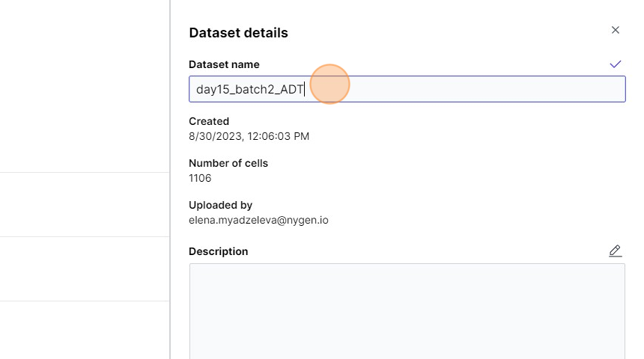The image size is (644, 359).
Task: Click the cell count value 1106
Action: [x=200, y=178]
